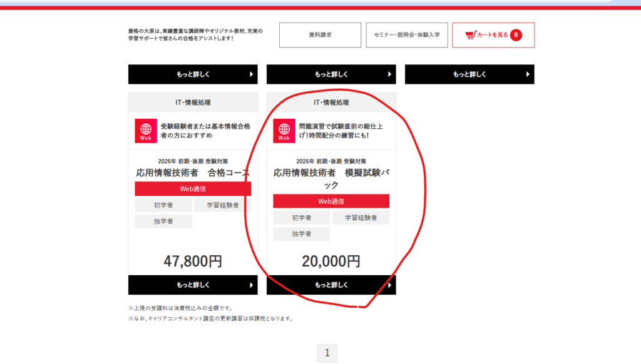Open もっと詳しく for the 20,000円 模擬試験パック
641x364 pixels.
click(x=331, y=285)
